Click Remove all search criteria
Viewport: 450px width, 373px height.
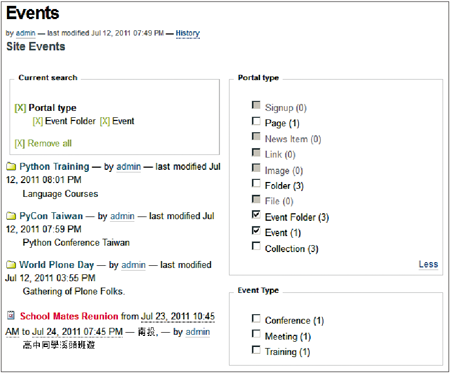43,143
